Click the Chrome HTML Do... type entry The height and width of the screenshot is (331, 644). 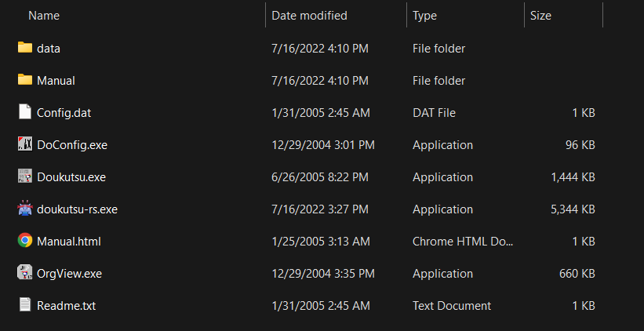(463, 242)
